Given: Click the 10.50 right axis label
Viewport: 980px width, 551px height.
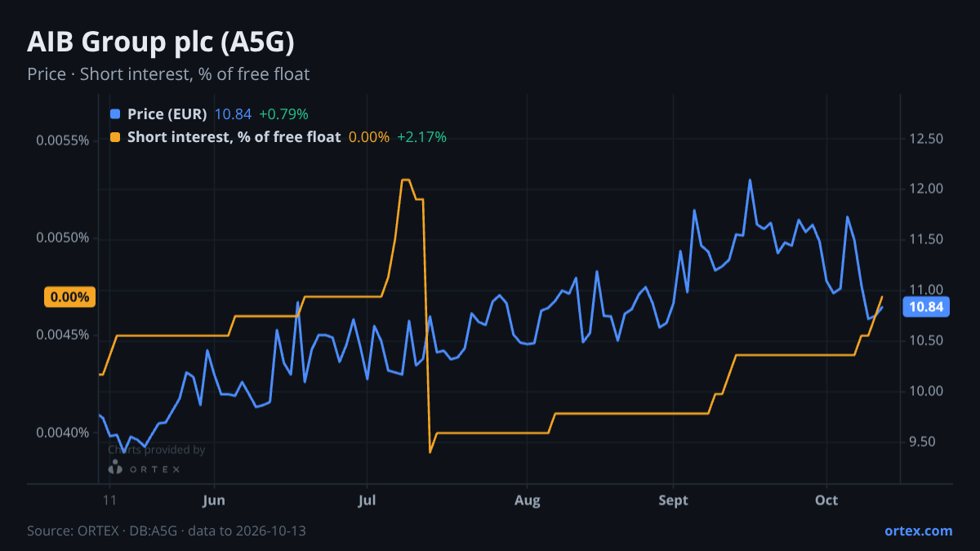Looking at the screenshot, I should pyautogui.click(x=926, y=341).
